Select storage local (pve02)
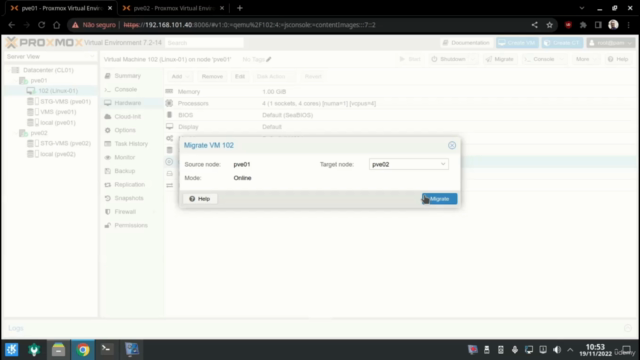 click(x=58, y=154)
